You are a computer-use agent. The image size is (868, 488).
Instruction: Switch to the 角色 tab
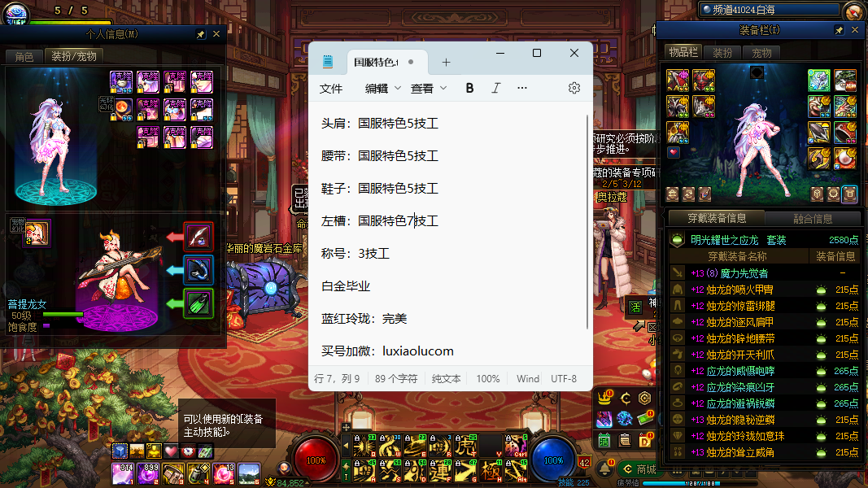click(24, 56)
